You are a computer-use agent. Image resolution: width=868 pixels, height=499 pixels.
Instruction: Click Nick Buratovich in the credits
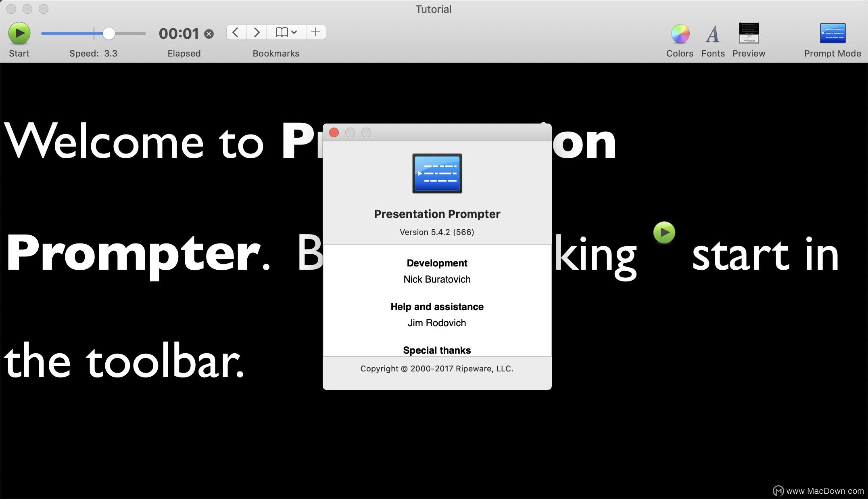pos(437,279)
